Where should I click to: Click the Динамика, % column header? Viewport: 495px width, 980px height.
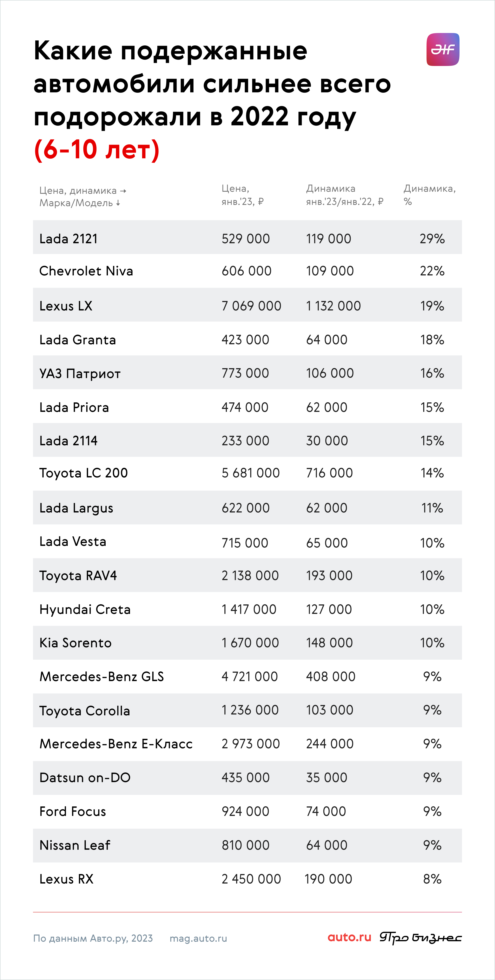[429, 195]
